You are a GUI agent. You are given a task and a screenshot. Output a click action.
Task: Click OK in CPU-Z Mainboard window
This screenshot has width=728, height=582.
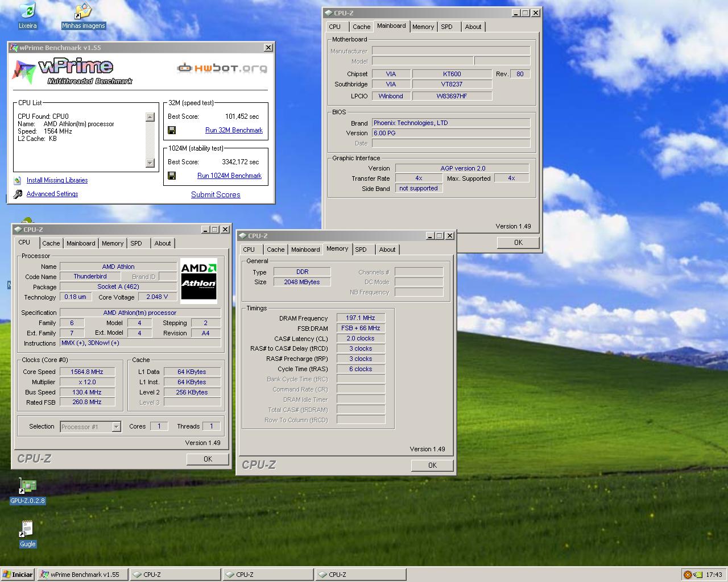(x=518, y=242)
